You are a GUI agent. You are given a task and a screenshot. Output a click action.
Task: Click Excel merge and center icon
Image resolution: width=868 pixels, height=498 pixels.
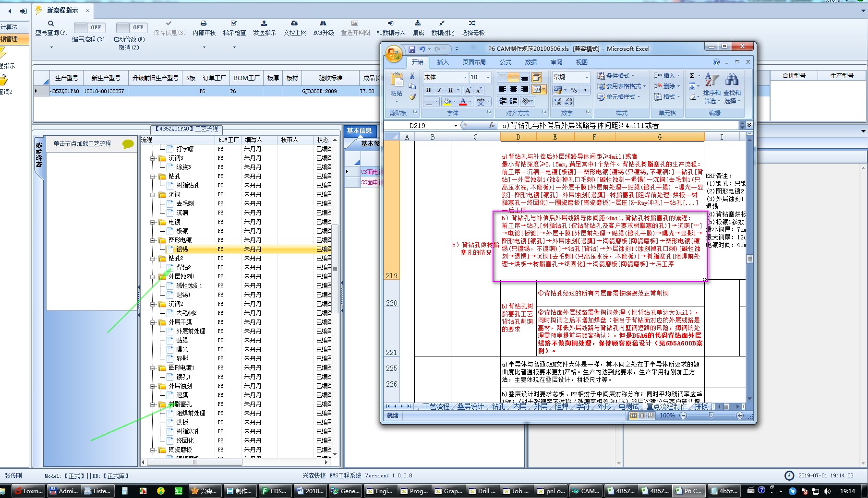(537, 89)
